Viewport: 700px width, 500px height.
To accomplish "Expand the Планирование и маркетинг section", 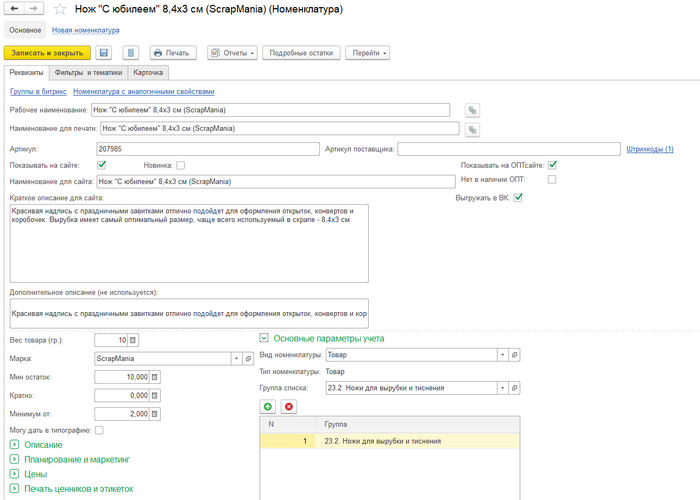I will pos(14,459).
